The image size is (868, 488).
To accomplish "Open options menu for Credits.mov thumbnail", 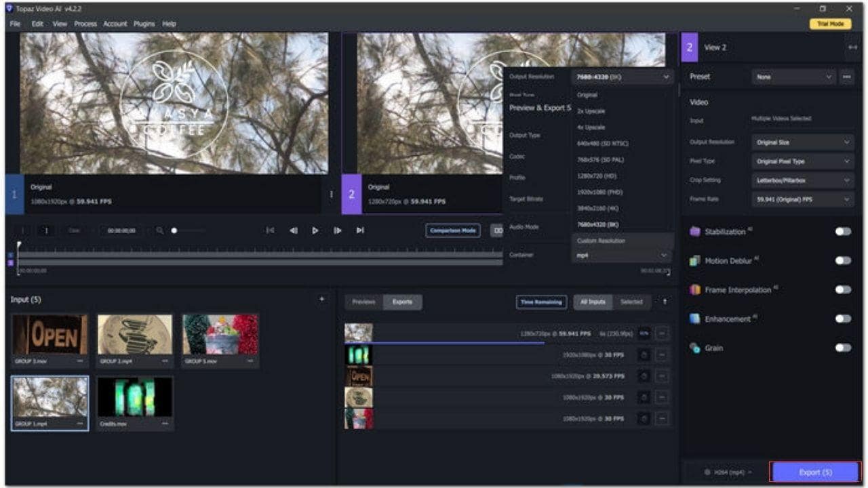I will point(165,424).
